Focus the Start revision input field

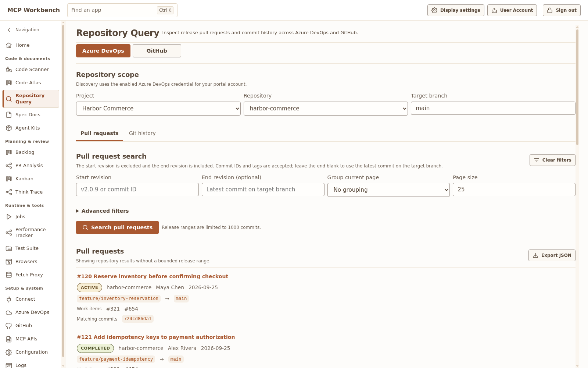coord(137,190)
